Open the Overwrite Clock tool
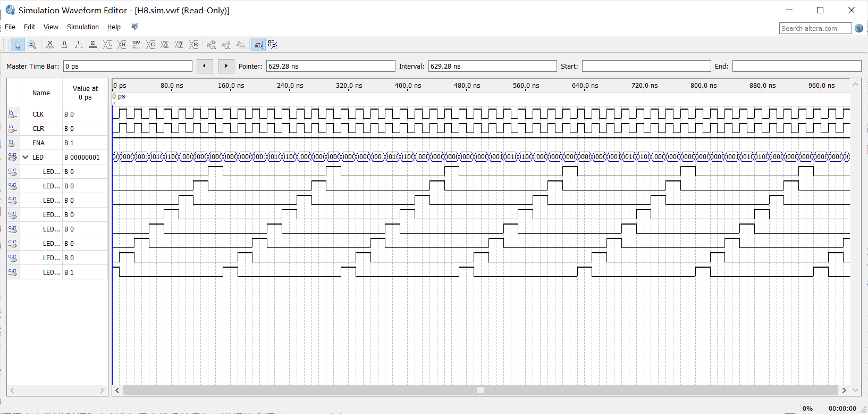 (x=165, y=45)
